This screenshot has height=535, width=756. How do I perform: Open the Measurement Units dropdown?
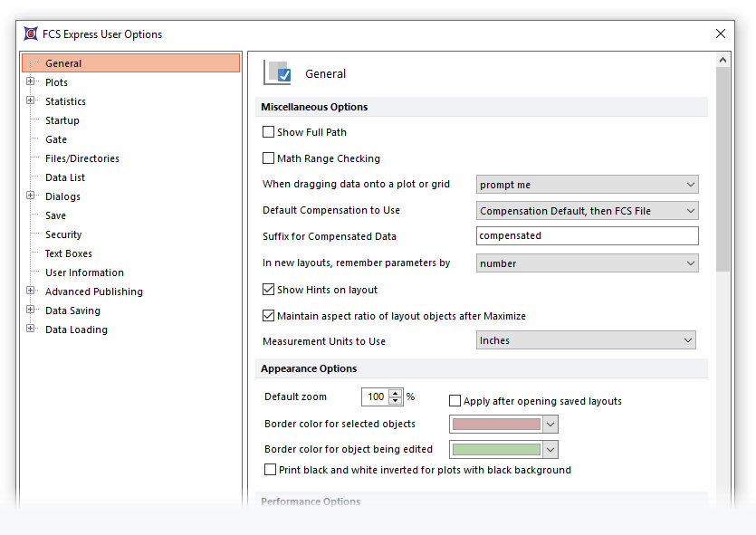coord(586,340)
